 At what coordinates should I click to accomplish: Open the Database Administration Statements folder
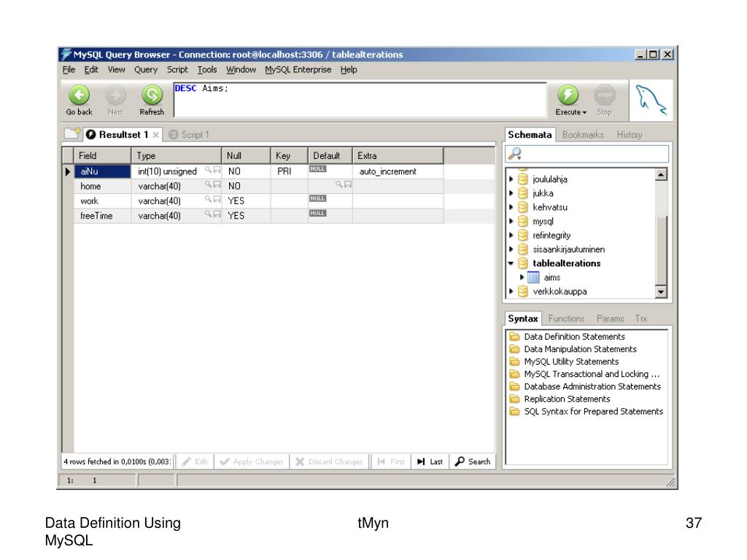click(514, 386)
